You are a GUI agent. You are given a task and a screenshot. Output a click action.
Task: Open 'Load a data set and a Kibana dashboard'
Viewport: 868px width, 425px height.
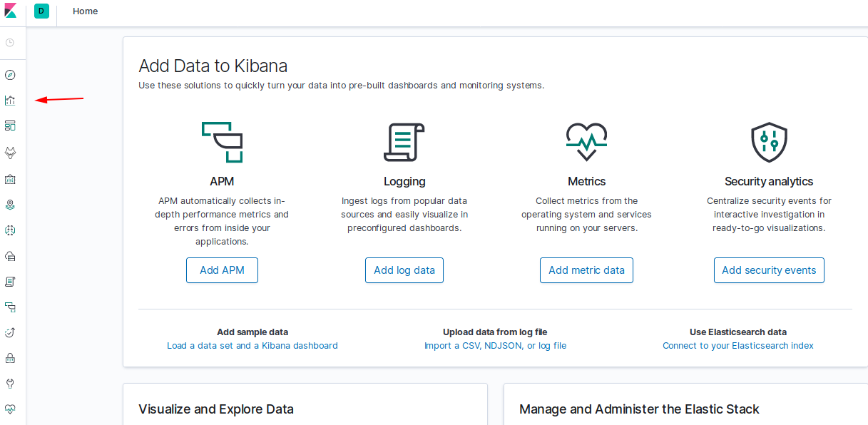pyautogui.click(x=252, y=346)
